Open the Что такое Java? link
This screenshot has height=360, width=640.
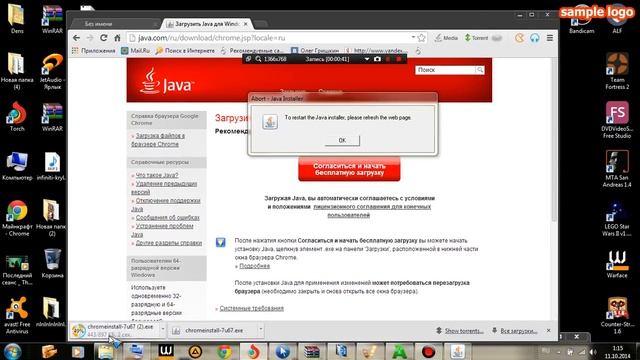click(x=157, y=175)
